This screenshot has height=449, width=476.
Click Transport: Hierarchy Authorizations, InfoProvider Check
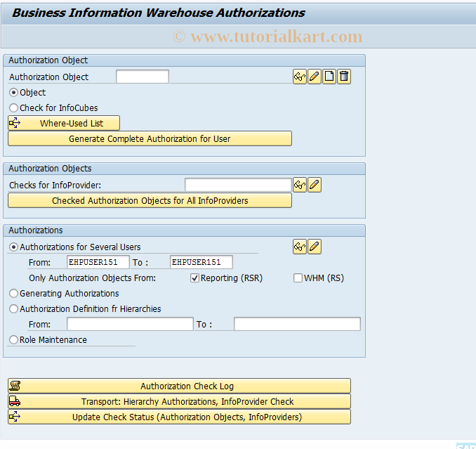tap(180, 401)
